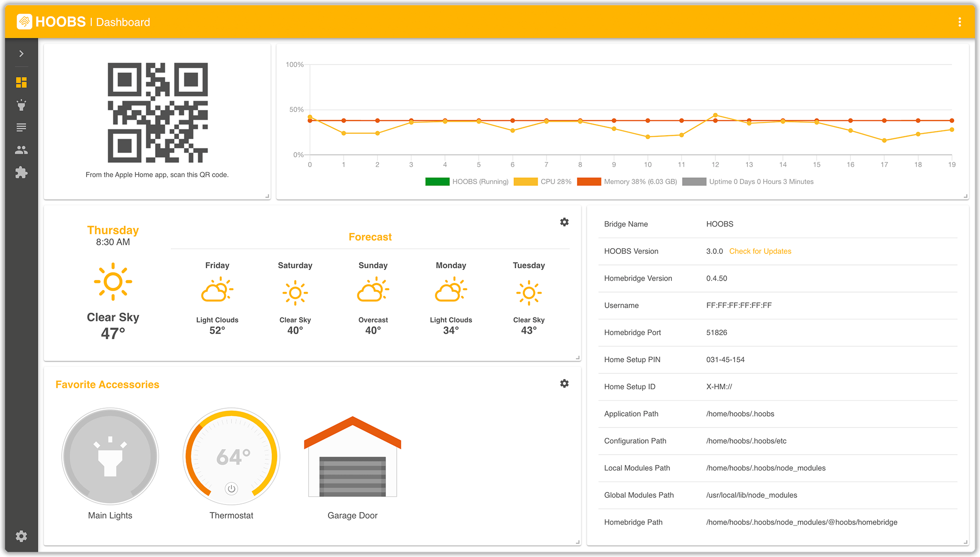Expand the collapsed sidebar with the chevron
The image size is (980, 557).
[21, 54]
